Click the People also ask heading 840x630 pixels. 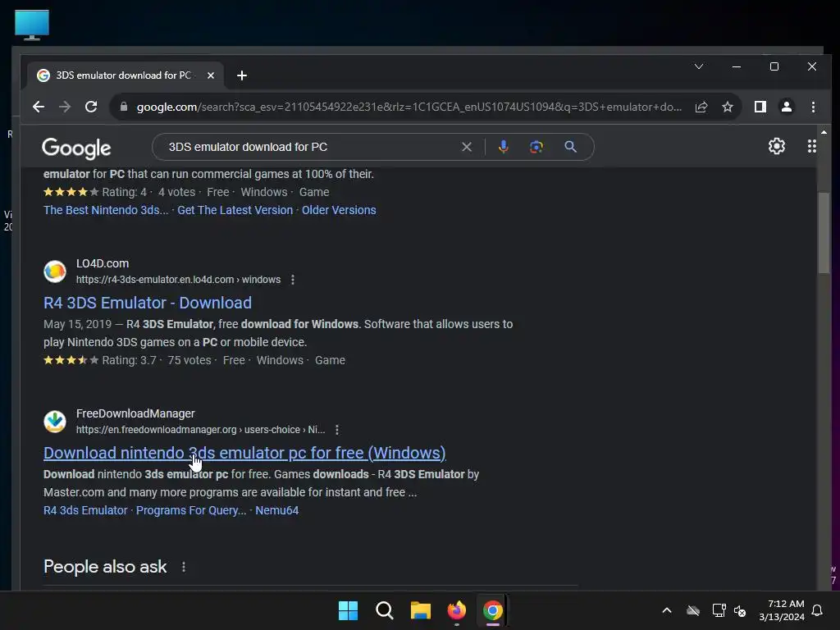coord(105,567)
